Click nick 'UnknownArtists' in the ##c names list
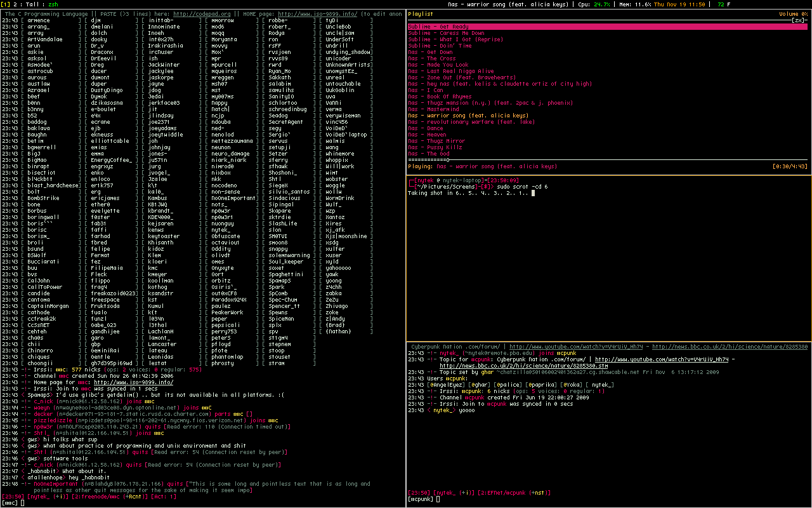812x508 pixels. (x=348, y=65)
